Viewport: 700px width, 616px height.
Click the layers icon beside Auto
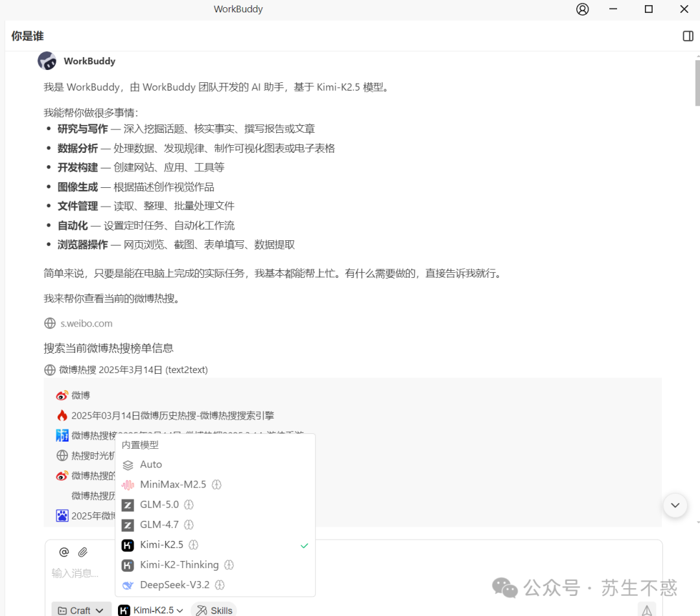(x=128, y=465)
